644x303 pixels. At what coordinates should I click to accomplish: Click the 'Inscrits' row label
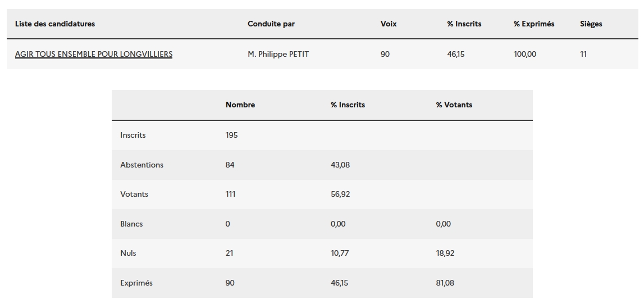tap(133, 135)
